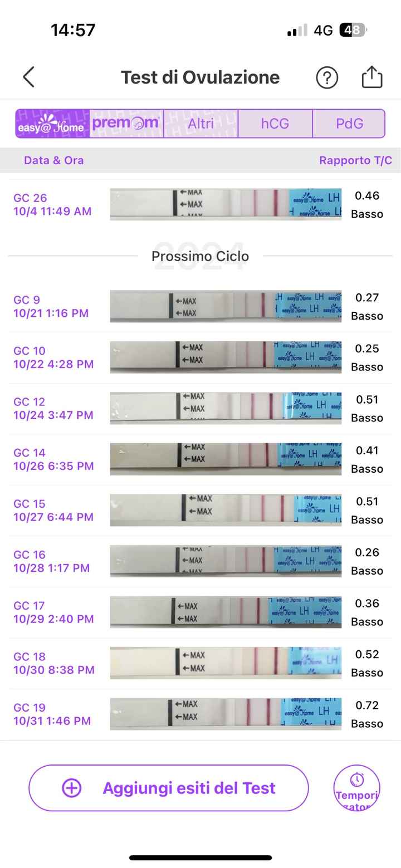Open the help question mark icon
Viewport: 401px width, 868px height.
click(x=327, y=77)
